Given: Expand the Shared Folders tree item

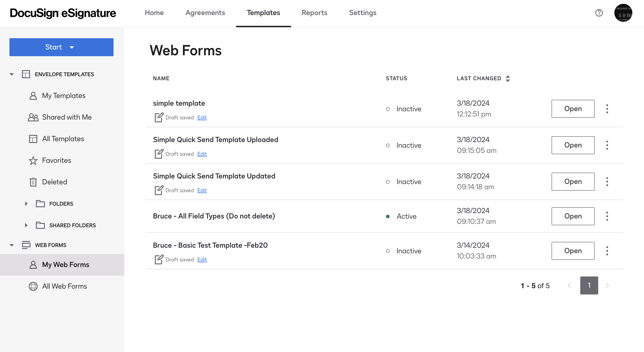Looking at the screenshot, I should (26, 225).
